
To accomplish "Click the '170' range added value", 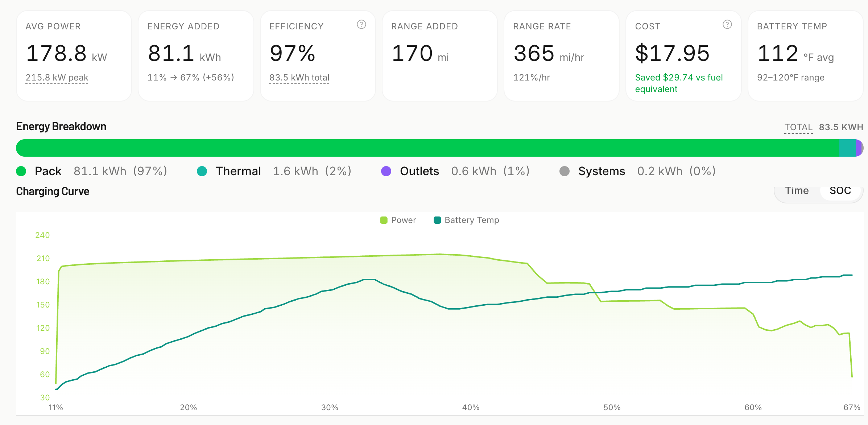I will [412, 53].
